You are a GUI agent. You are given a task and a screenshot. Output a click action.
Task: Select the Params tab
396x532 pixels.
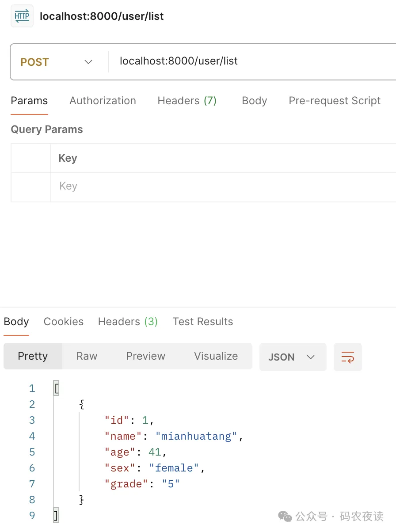click(29, 101)
